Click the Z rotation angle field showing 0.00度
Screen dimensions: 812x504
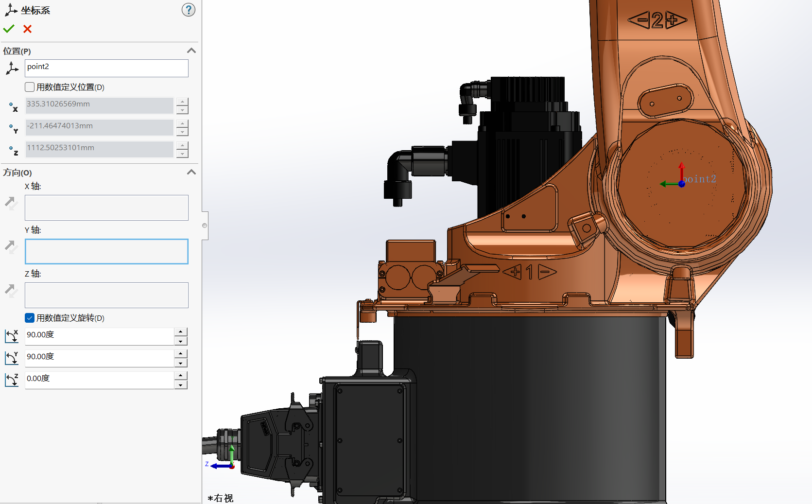pyautogui.click(x=99, y=379)
